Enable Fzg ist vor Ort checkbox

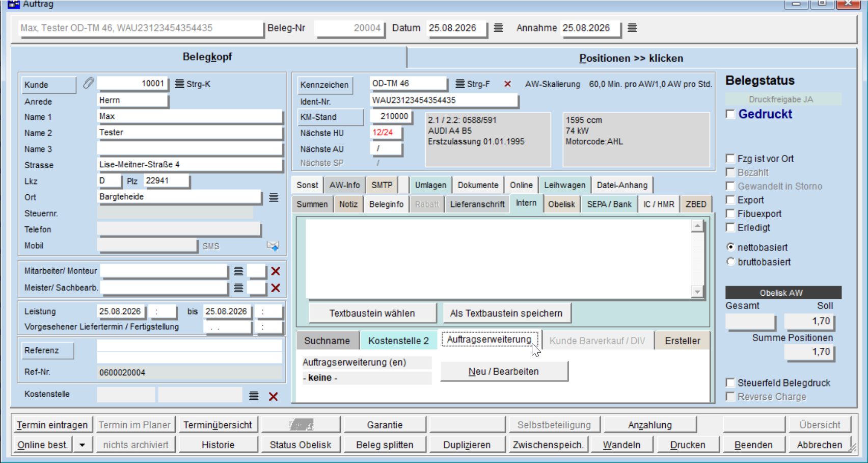[x=730, y=159]
